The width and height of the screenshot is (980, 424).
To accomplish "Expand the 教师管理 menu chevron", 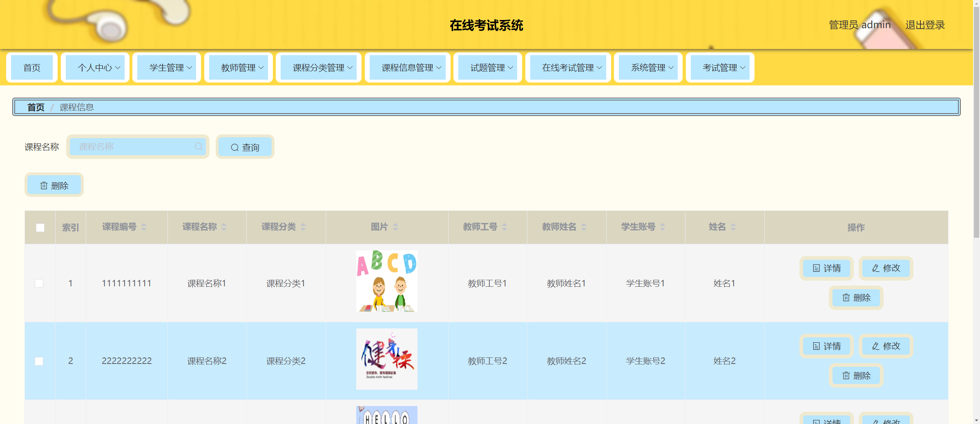I will tap(261, 68).
